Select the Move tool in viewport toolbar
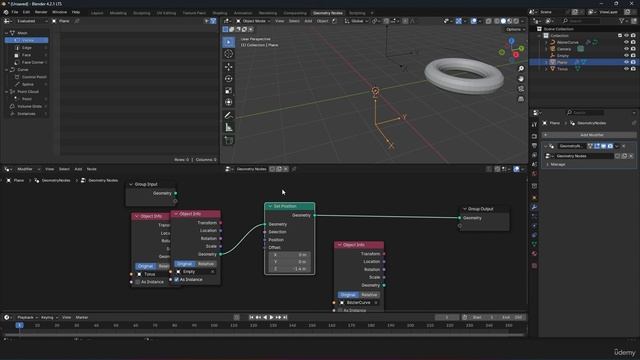This screenshot has width=640, height=360. pos(229,67)
